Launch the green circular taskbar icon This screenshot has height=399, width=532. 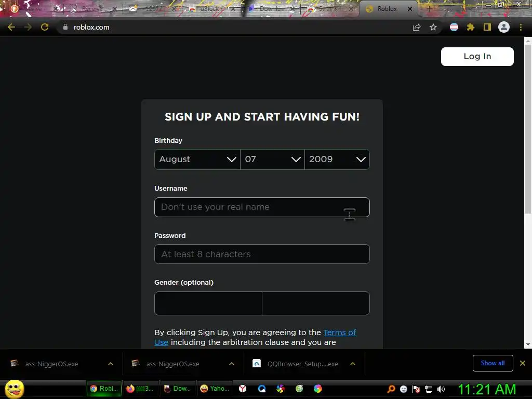pos(299,389)
